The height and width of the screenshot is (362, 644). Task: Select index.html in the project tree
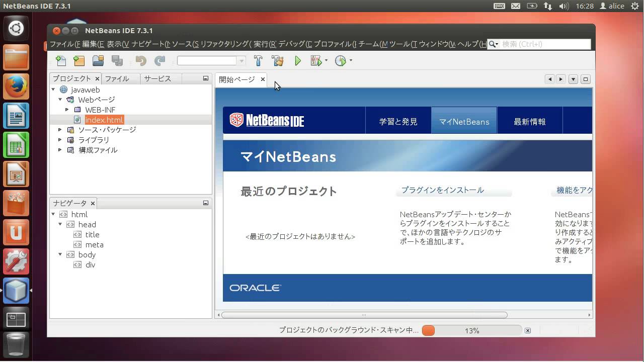104,120
